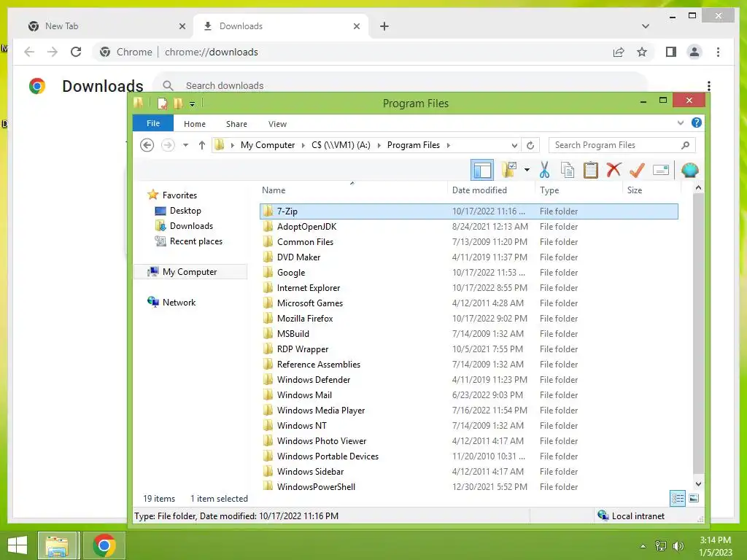Go up one folder level with Up arrow
The image size is (747, 560).
tap(202, 145)
